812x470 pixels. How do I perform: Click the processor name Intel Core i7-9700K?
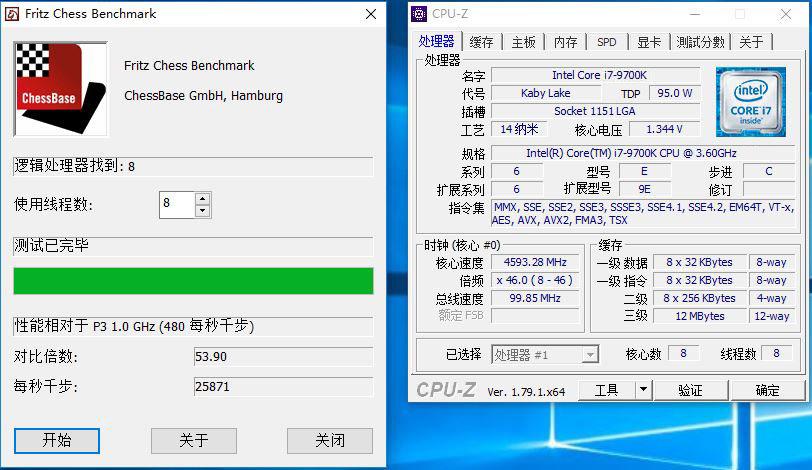(596, 75)
